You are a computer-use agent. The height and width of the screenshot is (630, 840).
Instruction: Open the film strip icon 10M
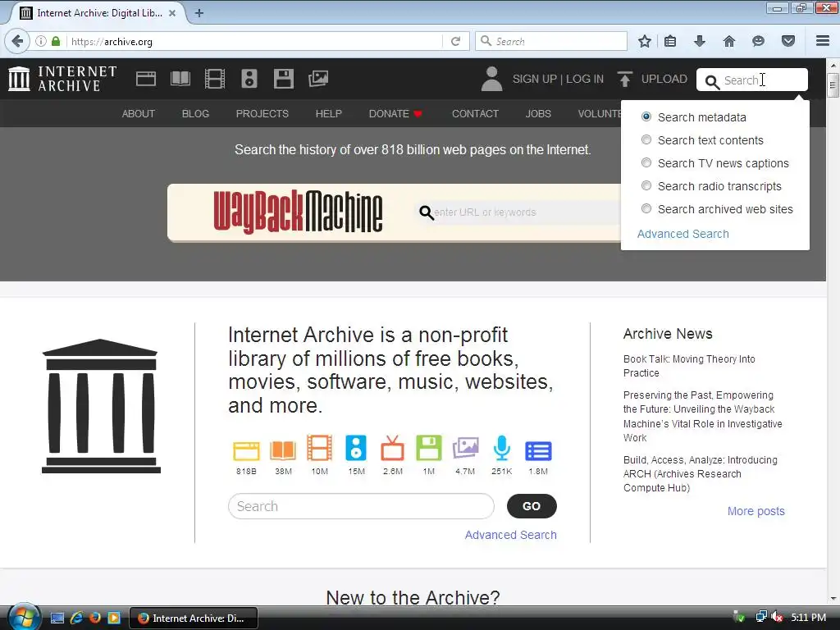pyautogui.click(x=319, y=448)
